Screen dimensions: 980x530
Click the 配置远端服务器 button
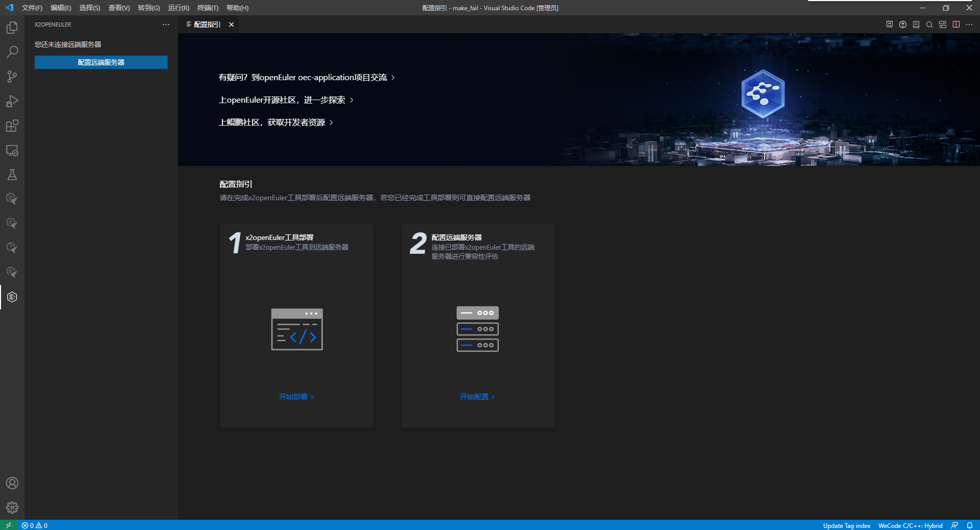point(101,62)
